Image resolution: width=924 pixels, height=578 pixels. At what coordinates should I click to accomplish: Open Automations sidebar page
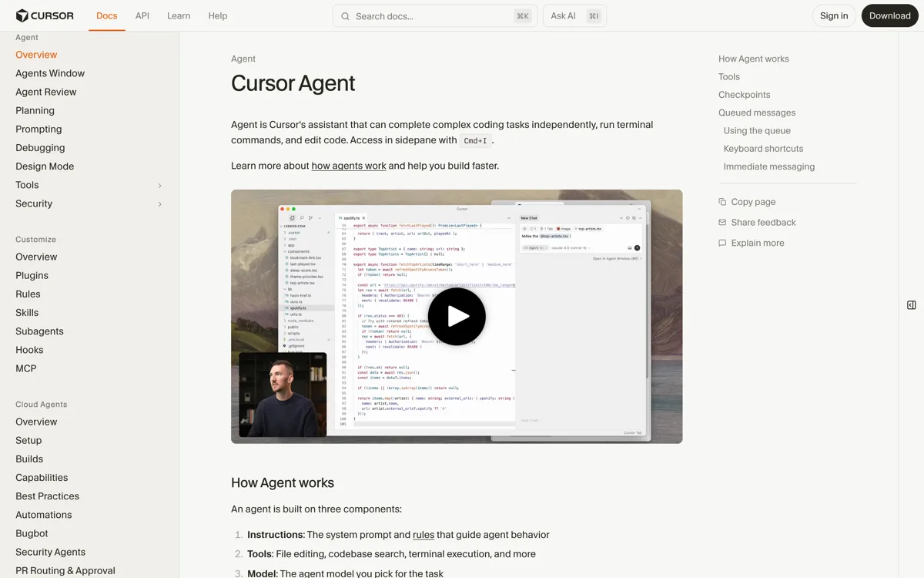click(43, 515)
